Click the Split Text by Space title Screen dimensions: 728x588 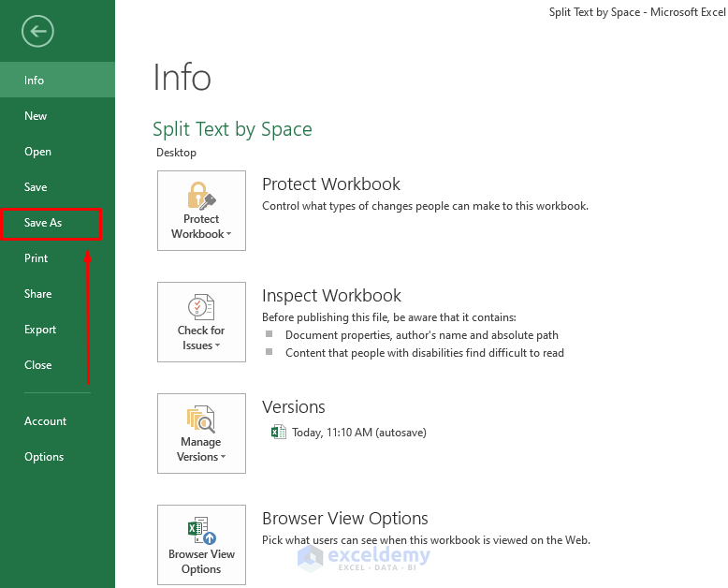click(x=232, y=129)
